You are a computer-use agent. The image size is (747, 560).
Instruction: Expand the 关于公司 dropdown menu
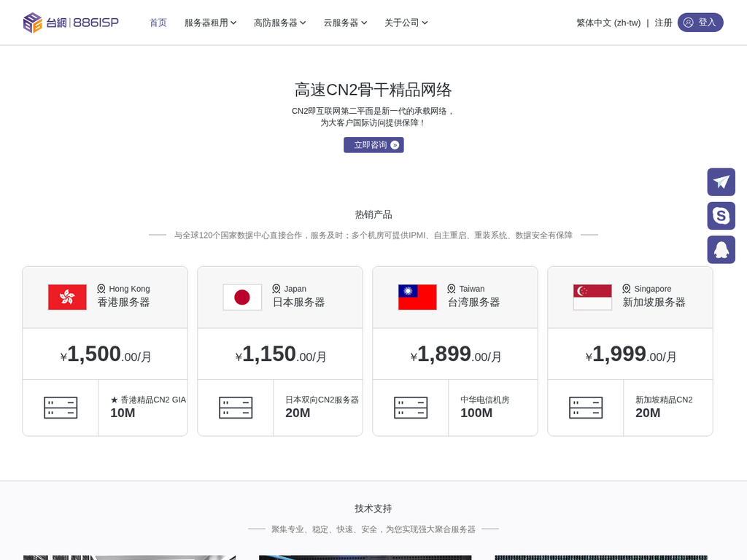406,23
